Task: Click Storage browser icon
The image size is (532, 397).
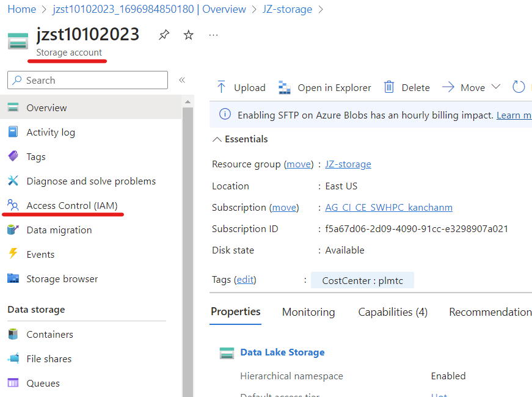Action: (13, 279)
